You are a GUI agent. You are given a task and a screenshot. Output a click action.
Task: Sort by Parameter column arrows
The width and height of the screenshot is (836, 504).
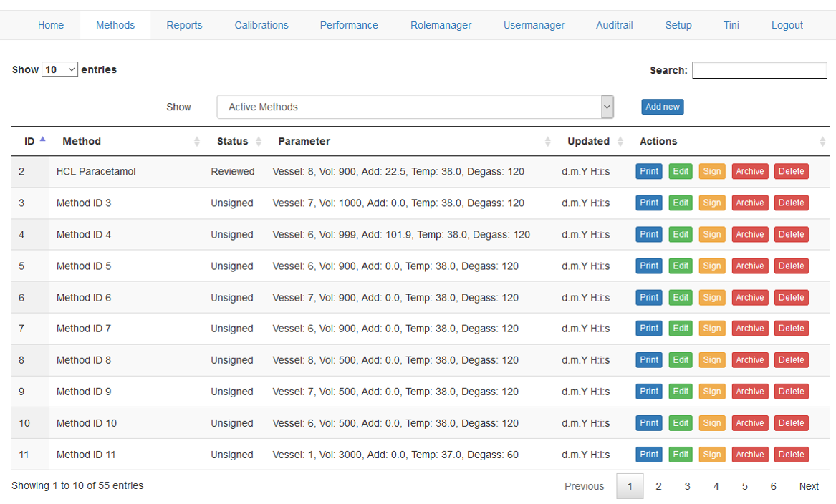[x=548, y=142]
